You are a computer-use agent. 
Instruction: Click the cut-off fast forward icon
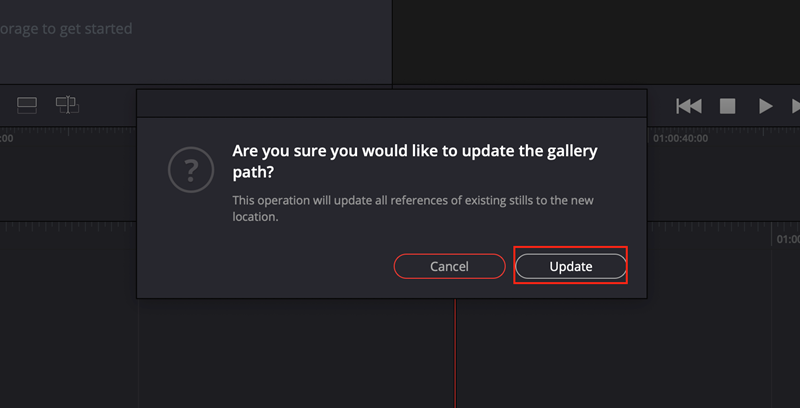pyautogui.click(x=796, y=106)
